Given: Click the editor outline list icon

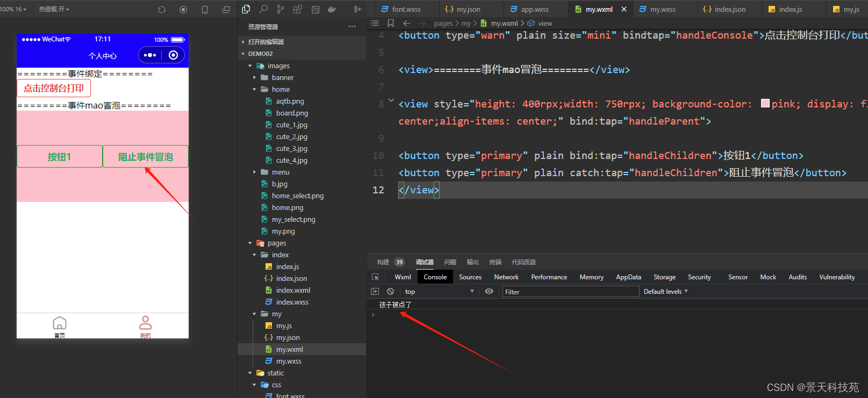Looking at the screenshot, I should (x=375, y=23).
